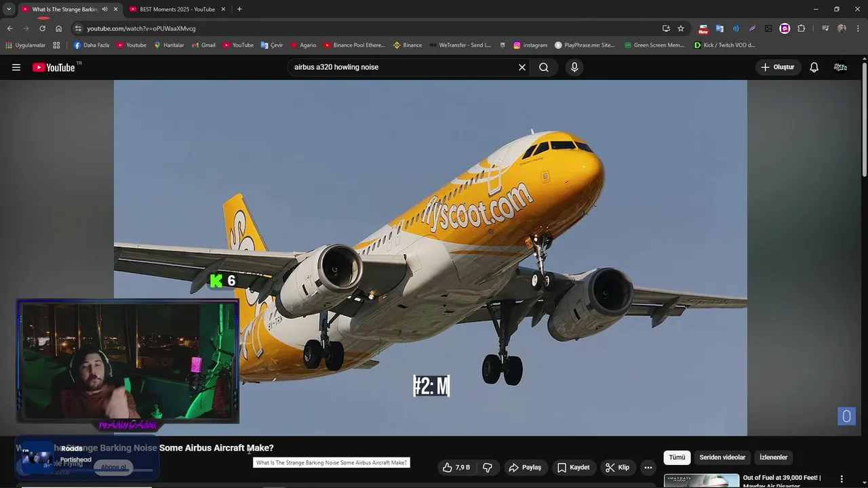Click the main video player area
The height and width of the screenshot is (488, 868).
pyautogui.click(x=431, y=258)
